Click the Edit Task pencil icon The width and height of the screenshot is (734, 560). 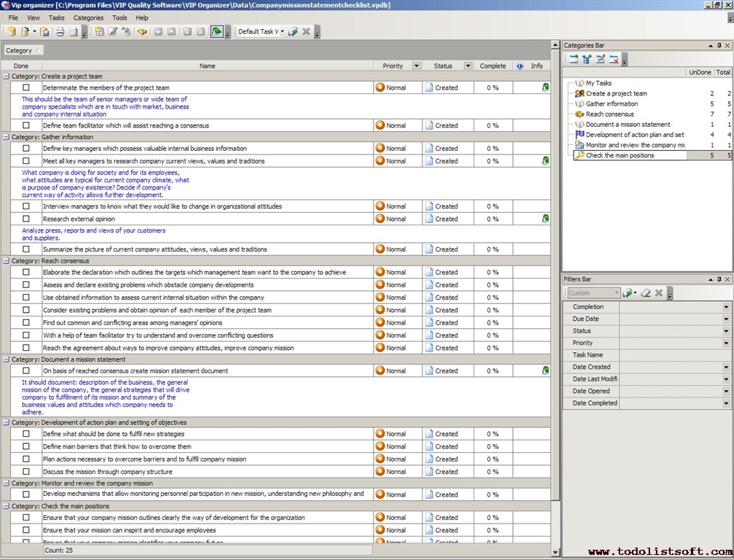coord(113,31)
